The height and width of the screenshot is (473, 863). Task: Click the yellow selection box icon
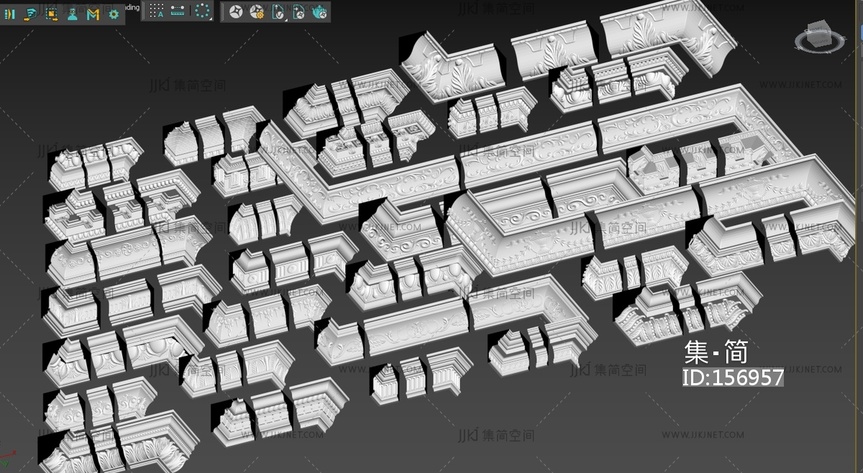click(51, 14)
